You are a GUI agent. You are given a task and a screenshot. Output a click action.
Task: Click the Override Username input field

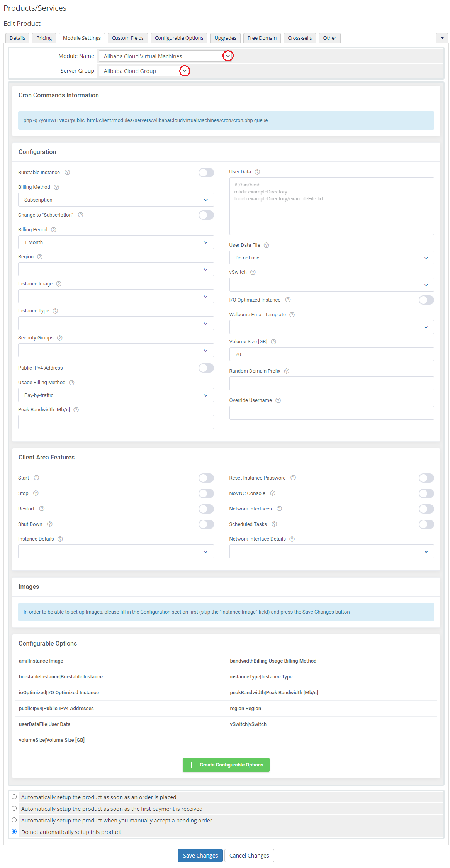[331, 413]
